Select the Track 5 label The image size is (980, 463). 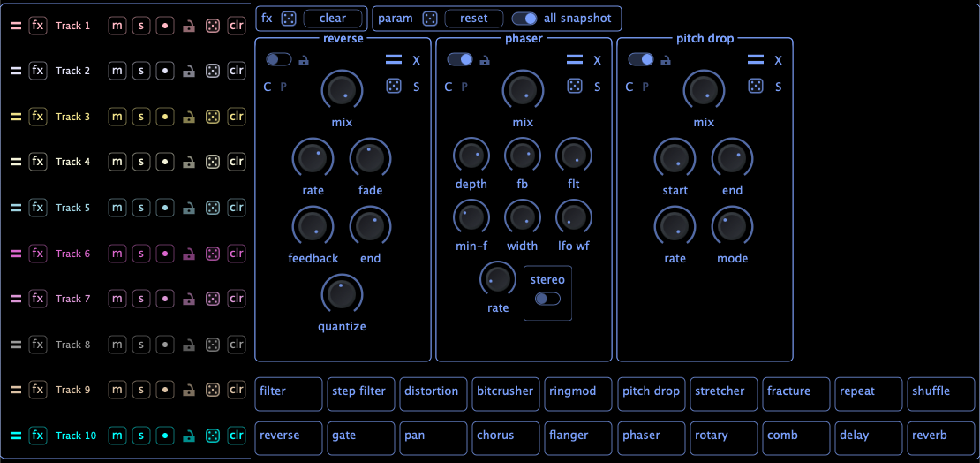[73, 208]
